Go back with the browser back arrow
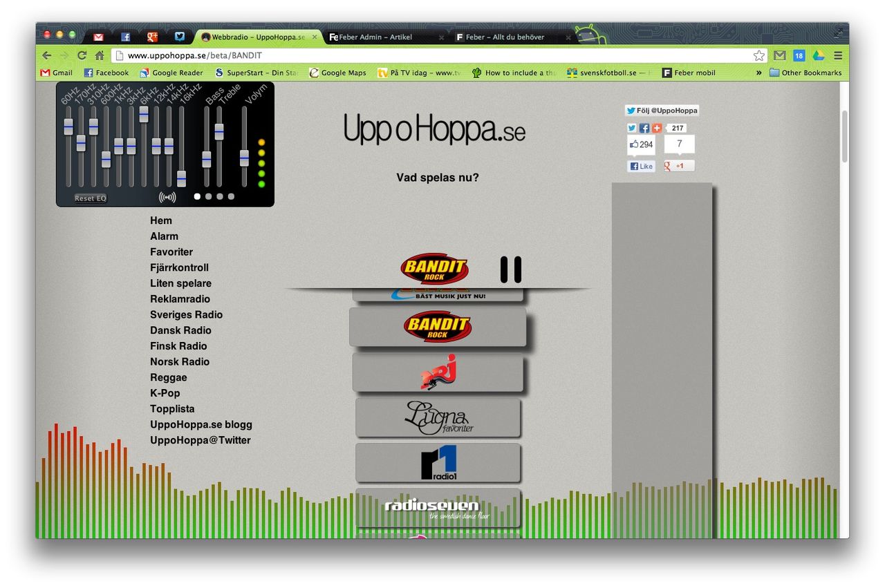 click(x=47, y=56)
